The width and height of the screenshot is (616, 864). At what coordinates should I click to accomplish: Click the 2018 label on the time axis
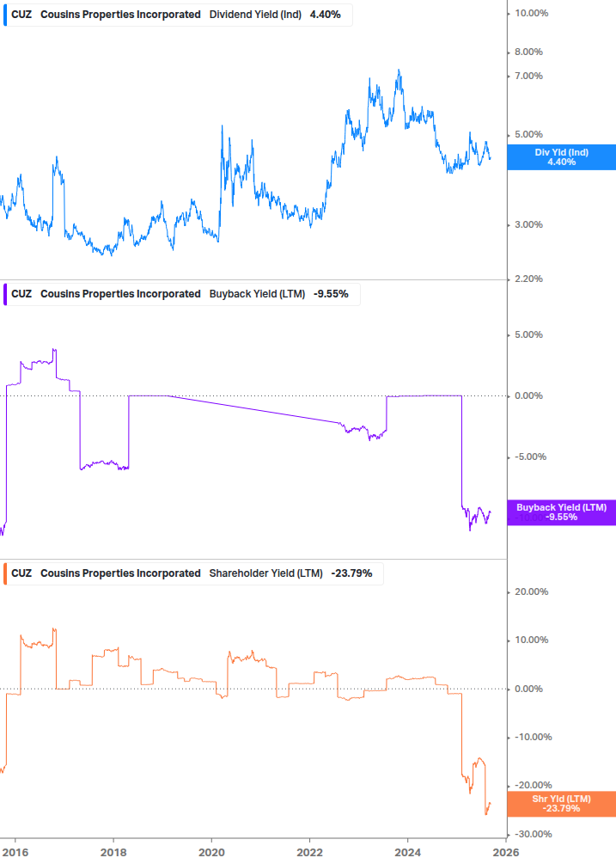point(113,853)
